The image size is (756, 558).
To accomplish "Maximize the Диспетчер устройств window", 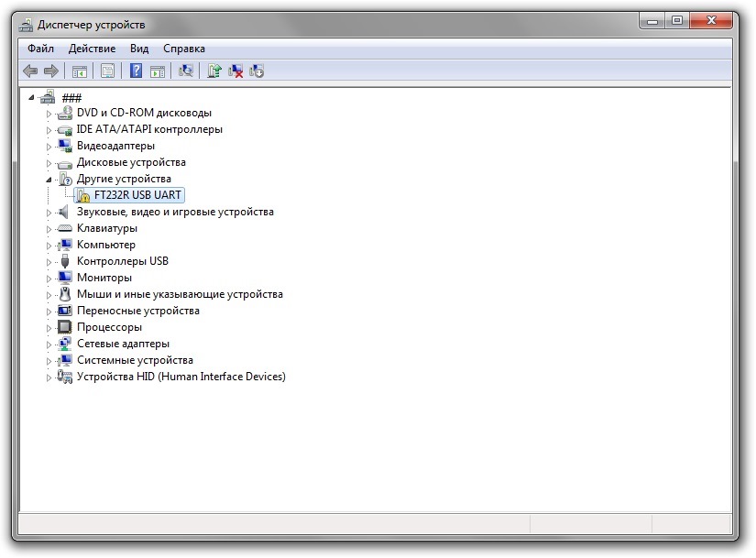I will (x=677, y=21).
